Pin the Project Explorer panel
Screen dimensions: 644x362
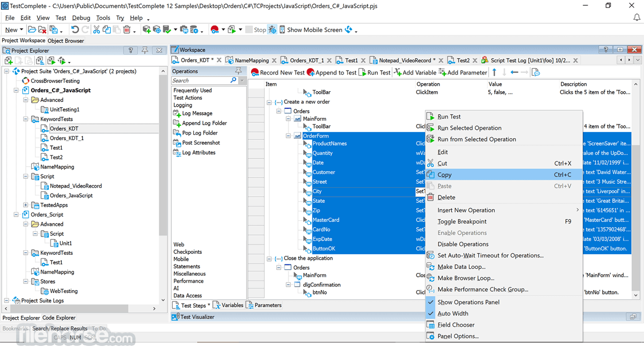pyautogui.click(x=145, y=50)
